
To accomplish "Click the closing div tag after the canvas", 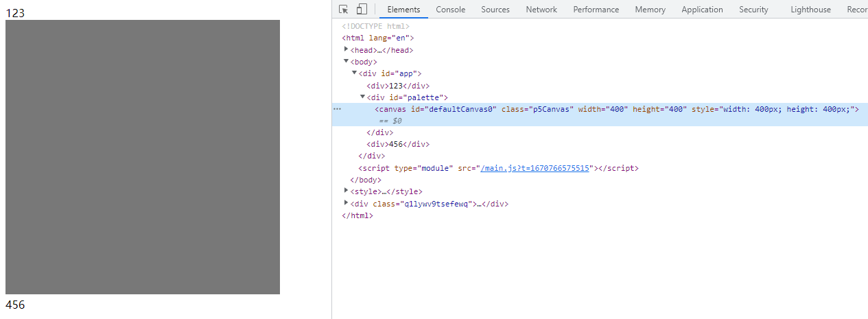I will tap(379, 132).
